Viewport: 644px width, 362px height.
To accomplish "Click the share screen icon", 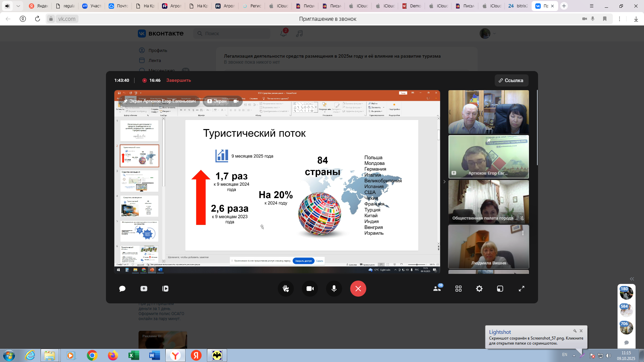I will [x=144, y=289].
